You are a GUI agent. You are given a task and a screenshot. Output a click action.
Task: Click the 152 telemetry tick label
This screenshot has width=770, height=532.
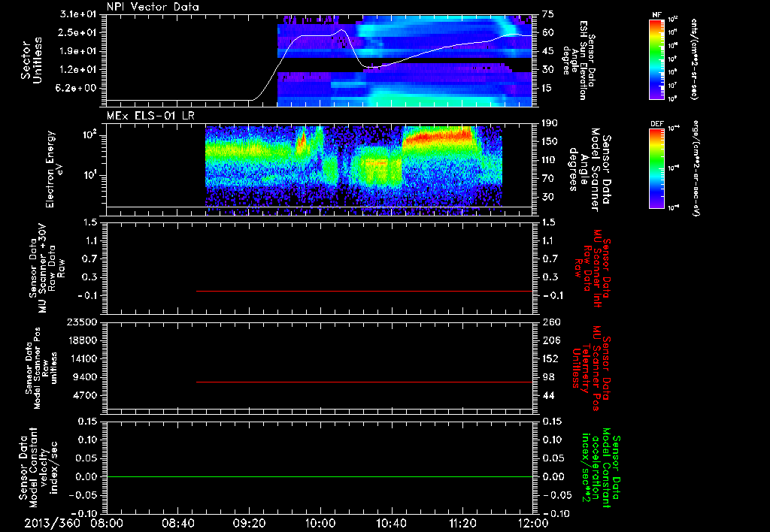[x=550, y=358]
